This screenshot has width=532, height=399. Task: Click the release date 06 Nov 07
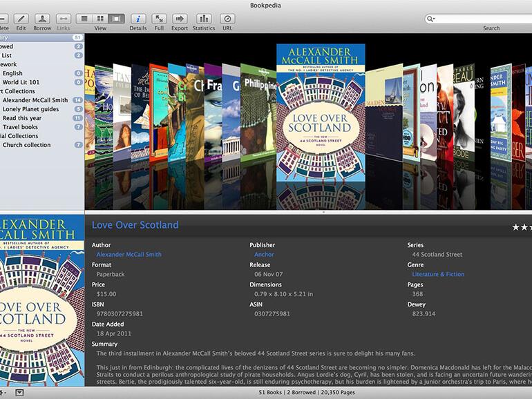tap(268, 274)
